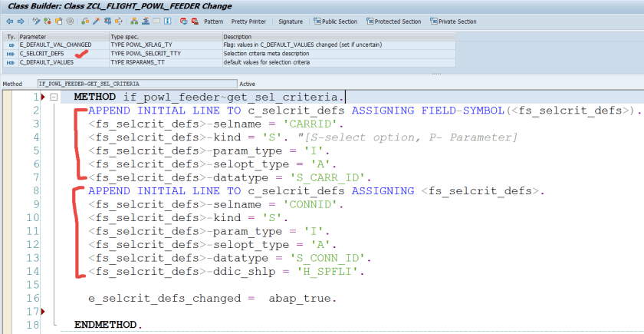Click TYPE RSPARAMS_TT type spec

tap(166, 62)
